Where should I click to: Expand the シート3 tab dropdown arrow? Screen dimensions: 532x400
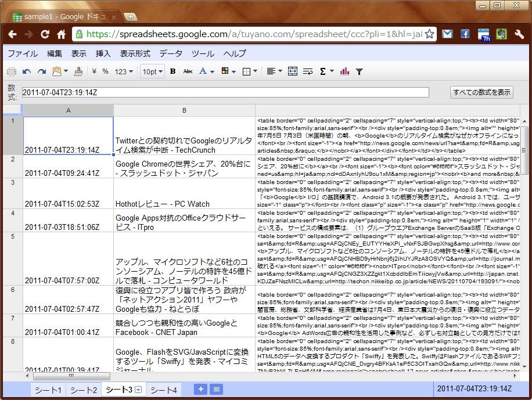click(139, 390)
